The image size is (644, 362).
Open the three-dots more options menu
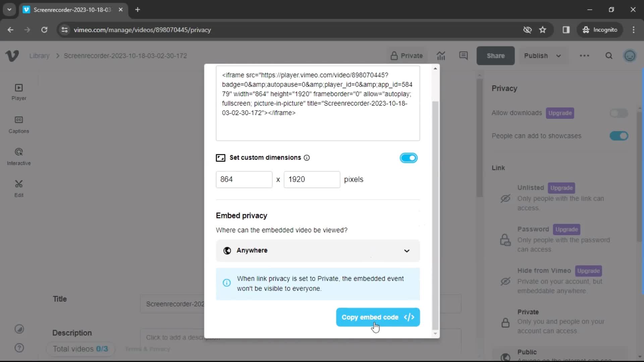[584, 56]
